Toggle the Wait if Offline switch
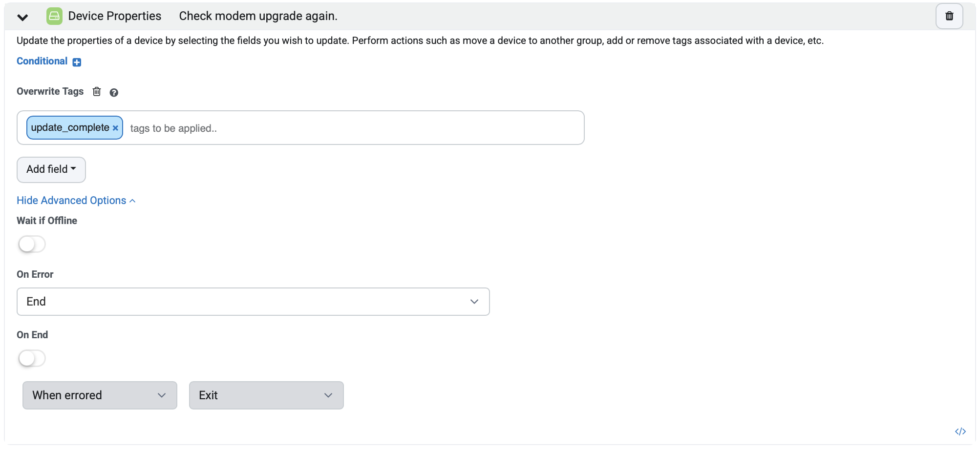980x450 pixels. (x=32, y=244)
